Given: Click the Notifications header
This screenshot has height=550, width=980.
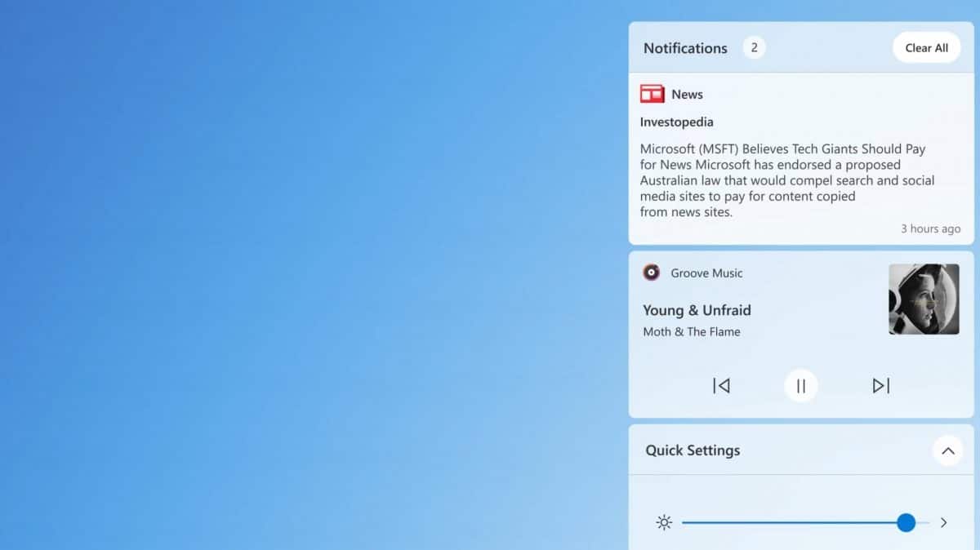Looking at the screenshot, I should point(685,47).
